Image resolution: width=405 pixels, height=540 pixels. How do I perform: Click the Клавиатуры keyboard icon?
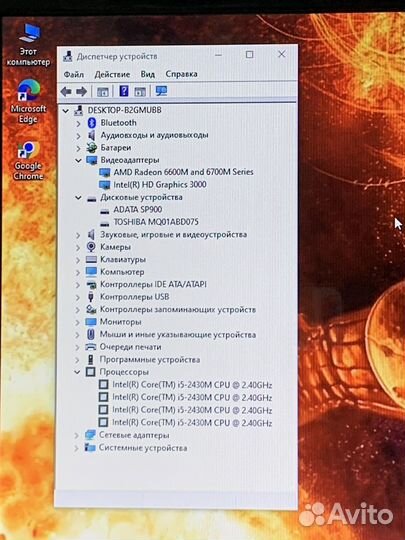coord(91,259)
